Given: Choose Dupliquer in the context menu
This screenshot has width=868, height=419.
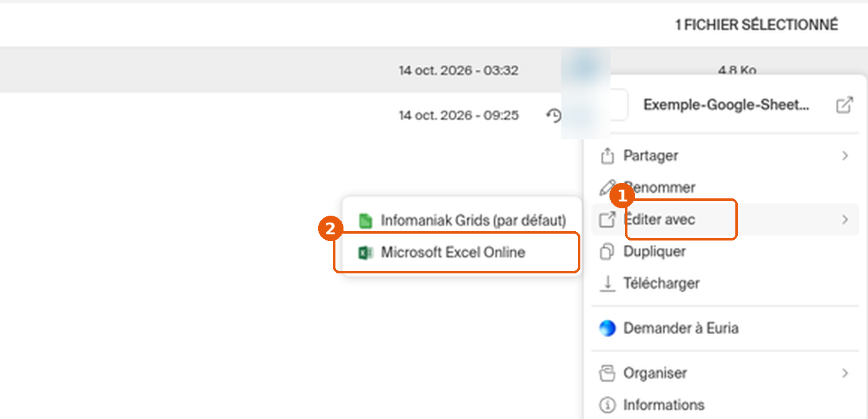Looking at the screenshot, I should [725, 252].
